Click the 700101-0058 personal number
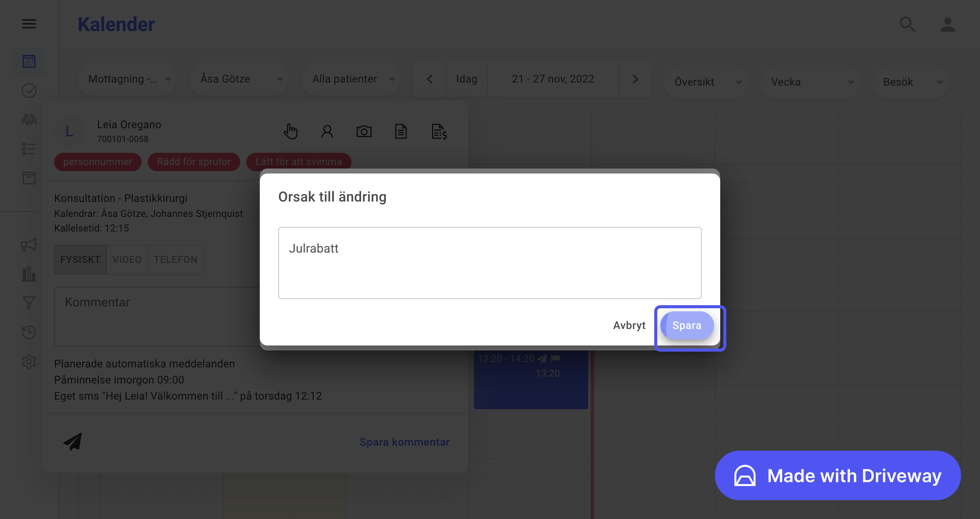The width and height of the screenshot is (980, 519). (x=123, y=139)
